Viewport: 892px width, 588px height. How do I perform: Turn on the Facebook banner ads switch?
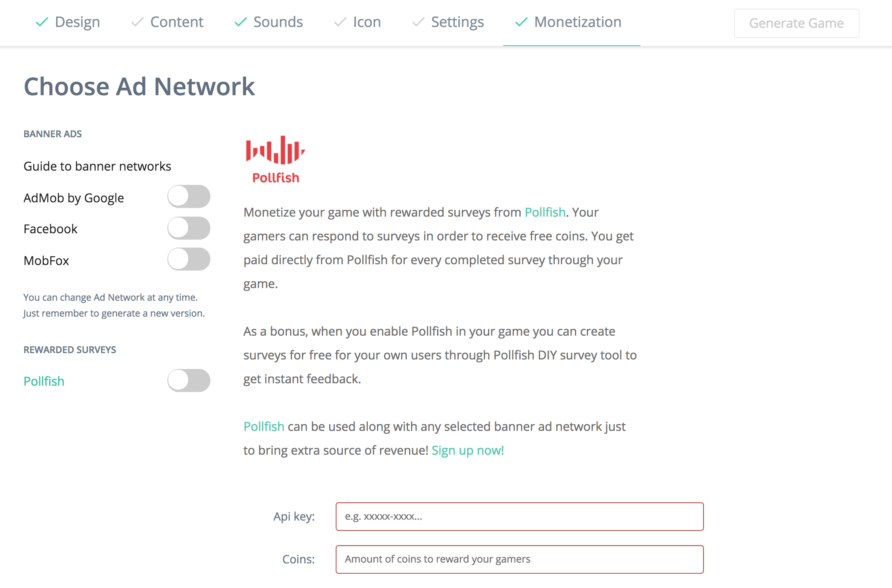189,228
